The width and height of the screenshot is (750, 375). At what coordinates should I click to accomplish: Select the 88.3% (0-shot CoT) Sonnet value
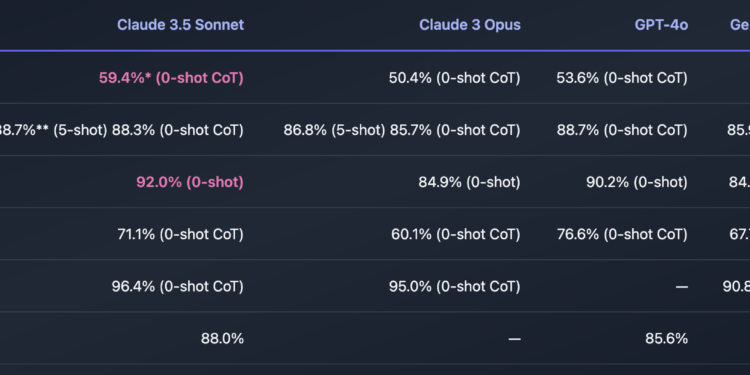177,130
